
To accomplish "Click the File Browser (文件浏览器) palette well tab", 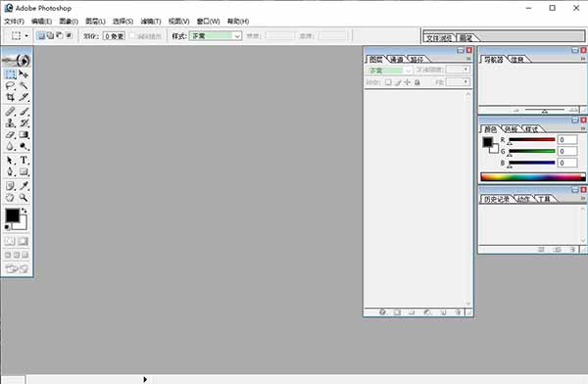I will pos(439,38).
